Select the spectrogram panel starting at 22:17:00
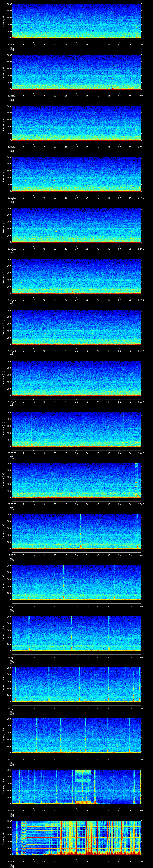Viewport: 153px width, 868px height. pos(76,21)
